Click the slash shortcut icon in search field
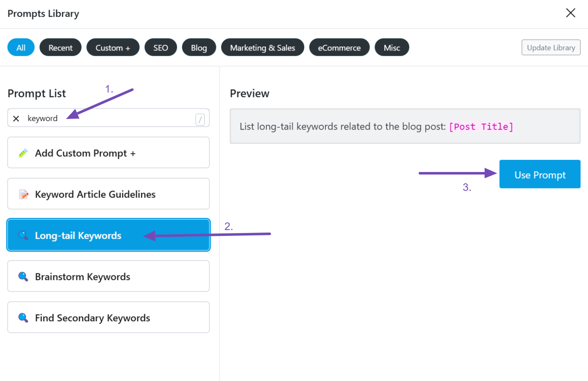588x381 pixels. (200, 119)
